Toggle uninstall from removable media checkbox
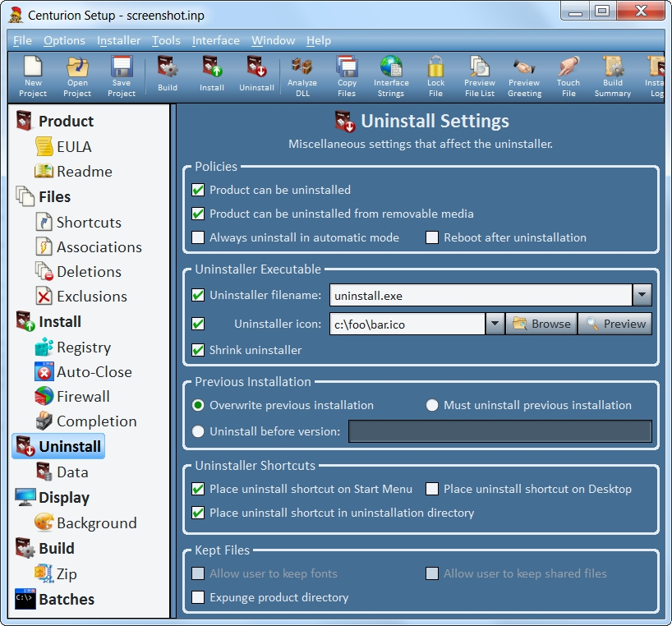The image size is (672, 626). 198,214
